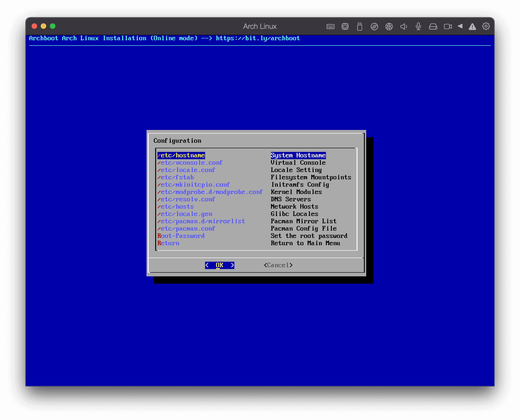Image resolution: width=520 pixels, height=420 pixels.
Task: Select /etc/hostname menu entry
Action: pos(181,155)
